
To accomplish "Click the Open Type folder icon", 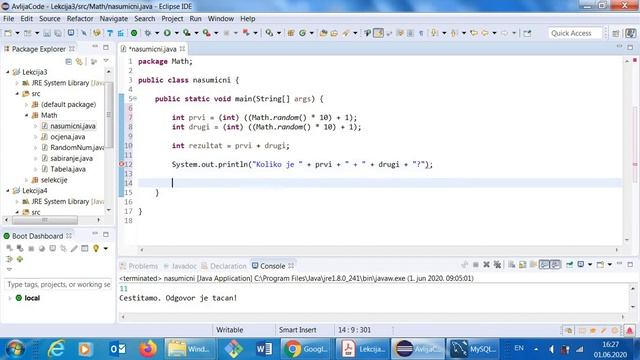I will [x=323, y=33].
